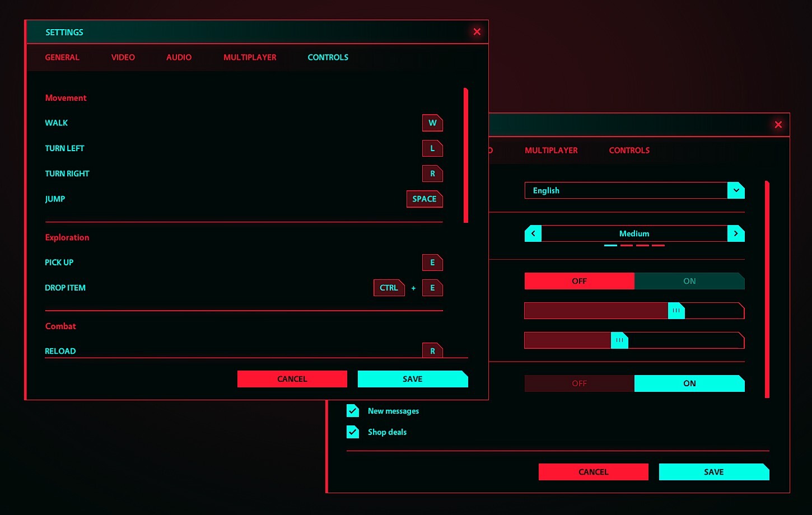This screenshot has width=812, height=515.
Task: Switch to the CONTROLS tab
Action: 328,57
